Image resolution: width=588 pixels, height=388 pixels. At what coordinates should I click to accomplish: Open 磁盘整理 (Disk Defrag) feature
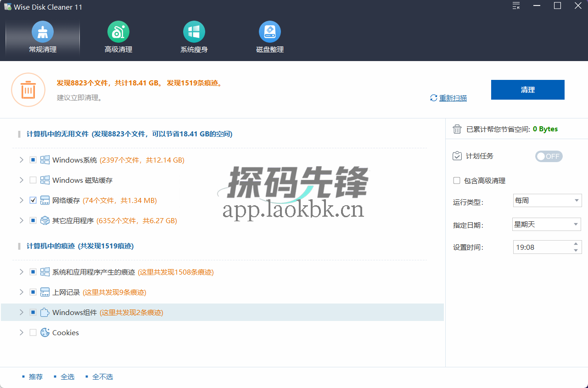tap(269, 37)
